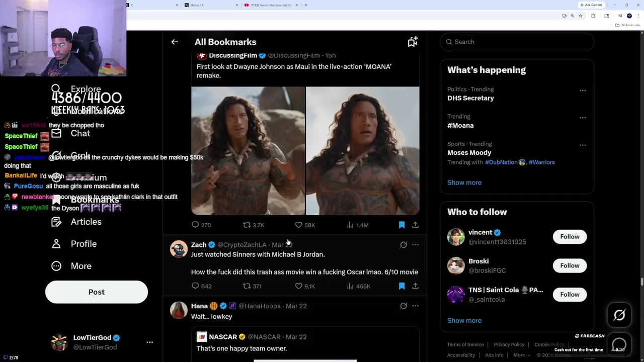Click the Search field
Viewport: 644px width, 362px height.
(517, 42)
